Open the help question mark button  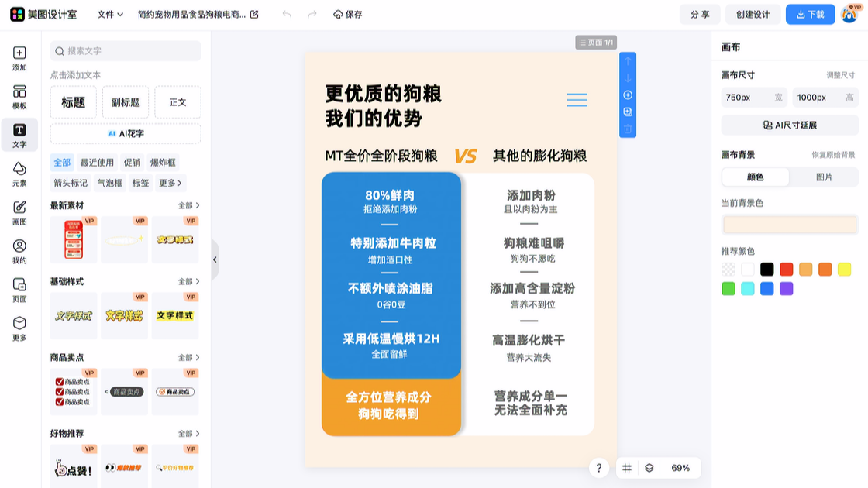click(x=598, y=468)
